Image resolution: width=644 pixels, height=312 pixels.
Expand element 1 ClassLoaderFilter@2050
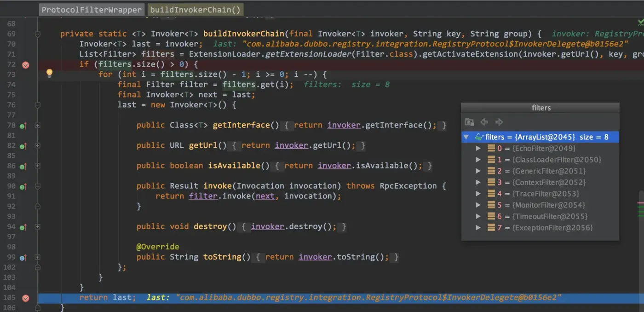pos(478,160)
